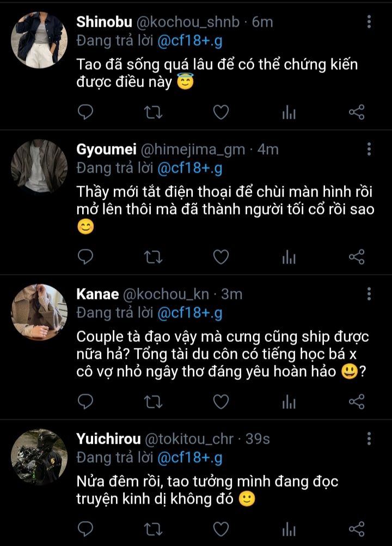View analytics for Yuichirou's tweet

tap(289, 529)
